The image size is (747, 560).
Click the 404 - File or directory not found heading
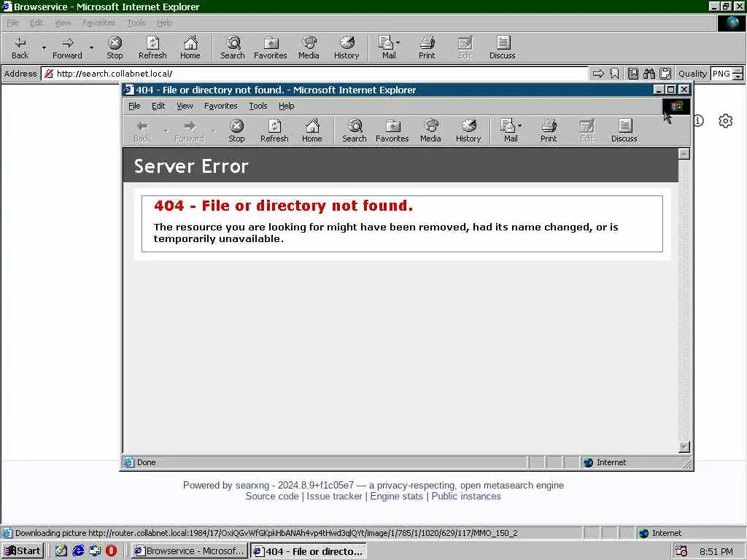(x=284, y=206)
